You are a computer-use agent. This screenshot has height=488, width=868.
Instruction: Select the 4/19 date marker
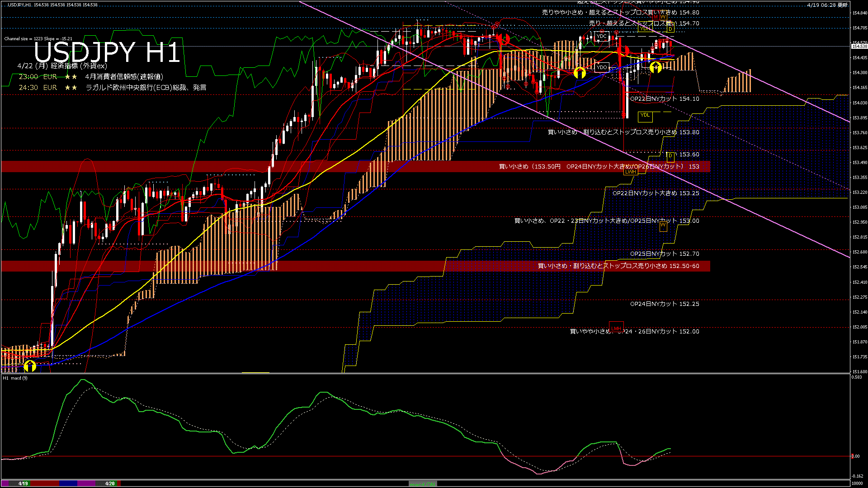click(x=23, y=483)
